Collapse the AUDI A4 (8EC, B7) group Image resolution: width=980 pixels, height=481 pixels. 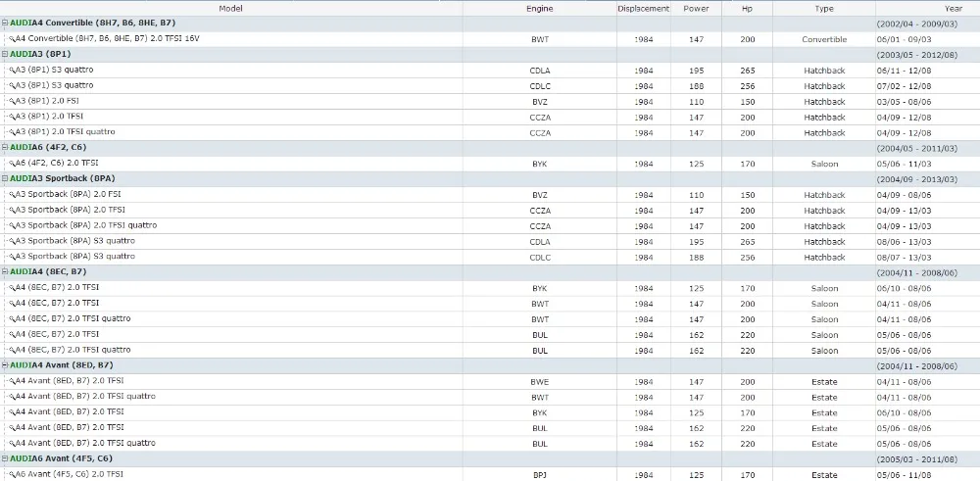pos(5,272)
